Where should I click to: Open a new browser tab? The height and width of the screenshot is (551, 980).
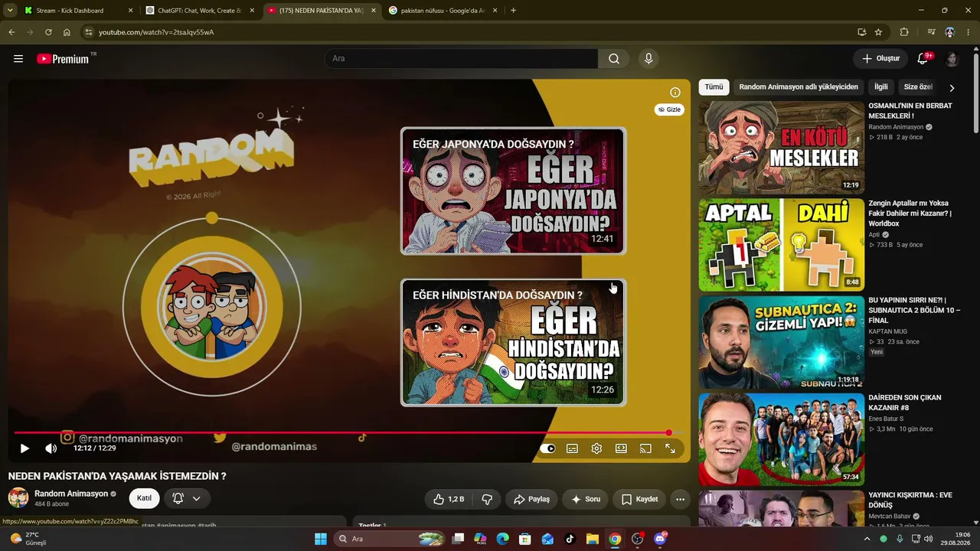513,11
